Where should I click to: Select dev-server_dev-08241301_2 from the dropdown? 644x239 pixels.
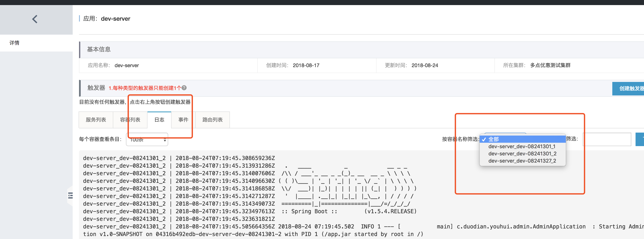click(522, 153)
